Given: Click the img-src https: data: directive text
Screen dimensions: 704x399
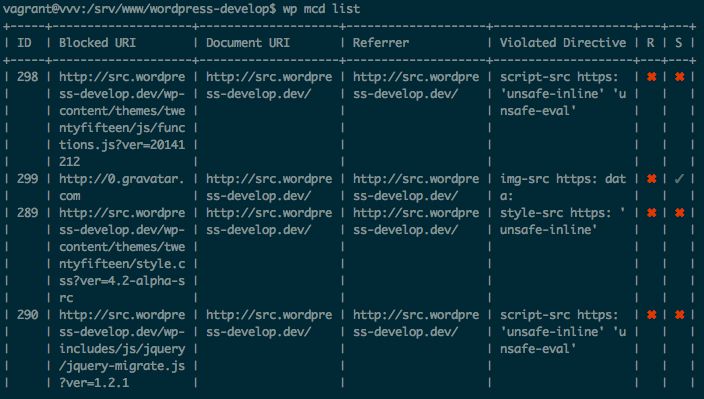Looking at the screenshot, I should click(563, 188).
